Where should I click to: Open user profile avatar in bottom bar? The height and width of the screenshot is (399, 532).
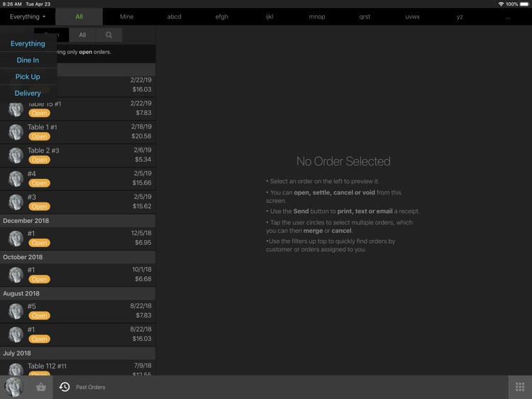point(13,387)
